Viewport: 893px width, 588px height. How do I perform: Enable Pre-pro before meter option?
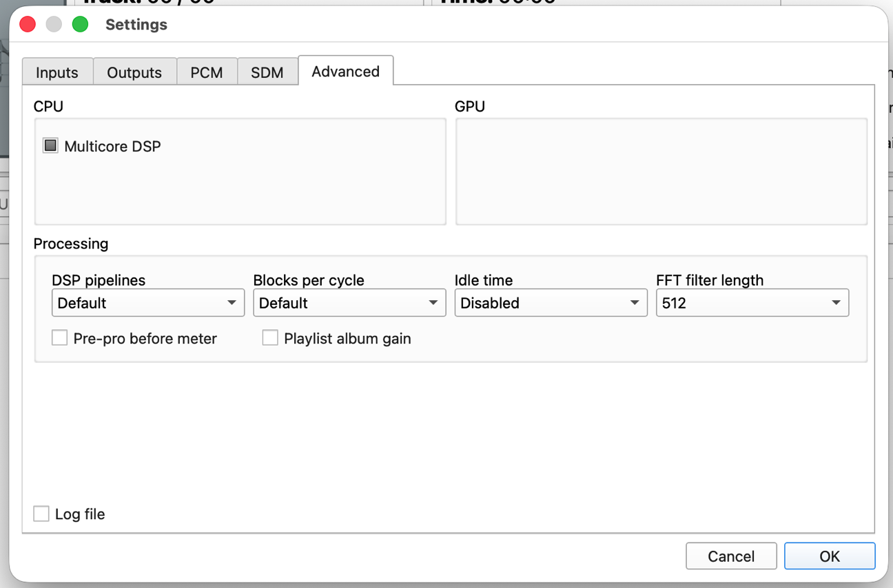[x=60, y=338]
